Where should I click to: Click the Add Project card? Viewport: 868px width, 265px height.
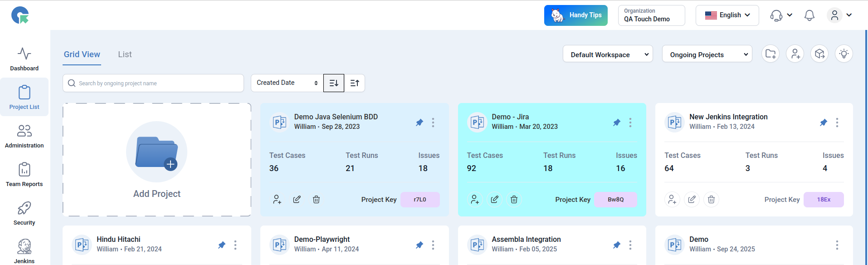(x=157, y=160)
